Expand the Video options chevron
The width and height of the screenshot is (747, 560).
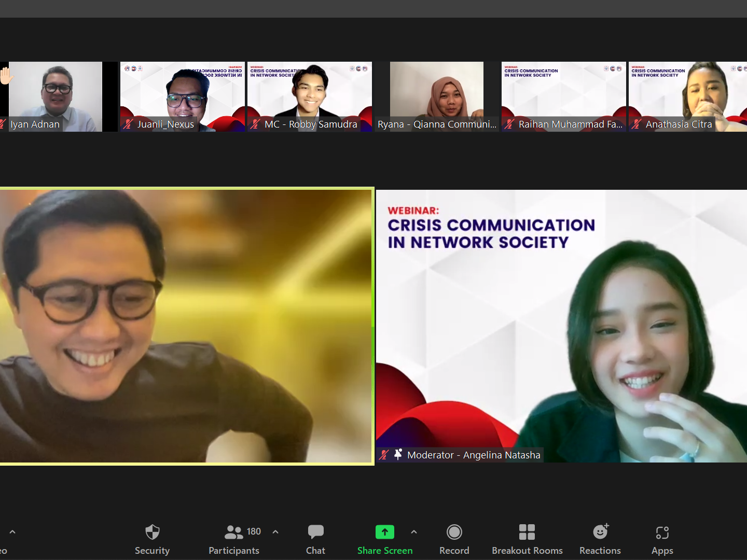(x=11, y=531)
